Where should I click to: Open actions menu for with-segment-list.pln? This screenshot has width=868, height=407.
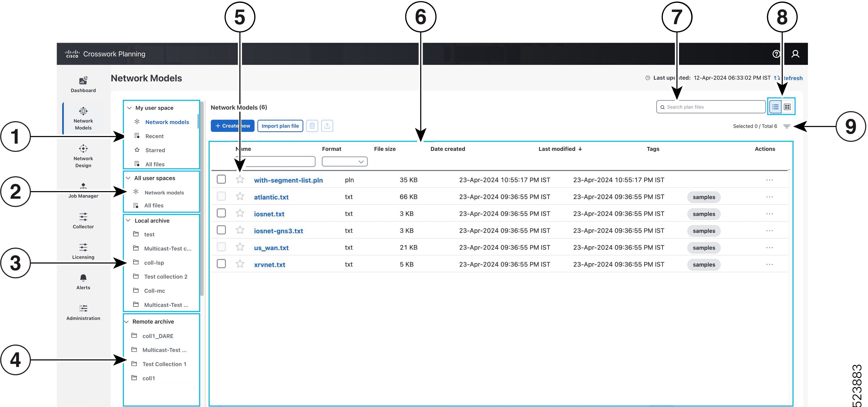pyautogui.click(x=770, y=180)
